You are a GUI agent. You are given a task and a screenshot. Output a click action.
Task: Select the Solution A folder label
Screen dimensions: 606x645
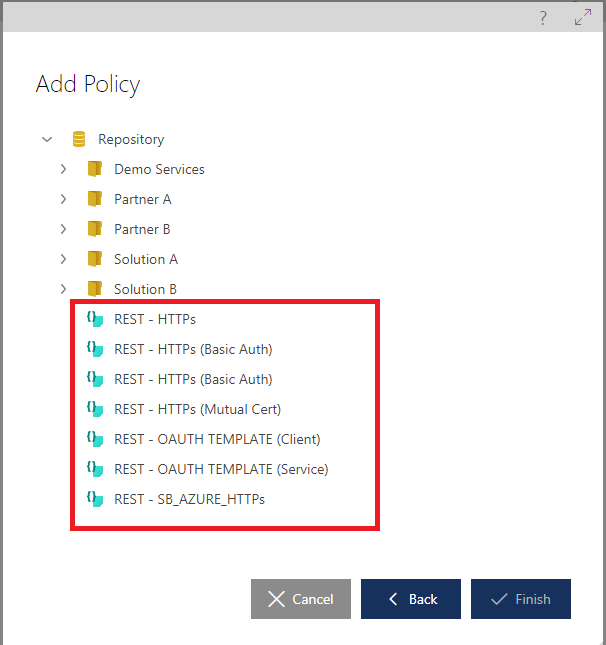tap(146, 259)
